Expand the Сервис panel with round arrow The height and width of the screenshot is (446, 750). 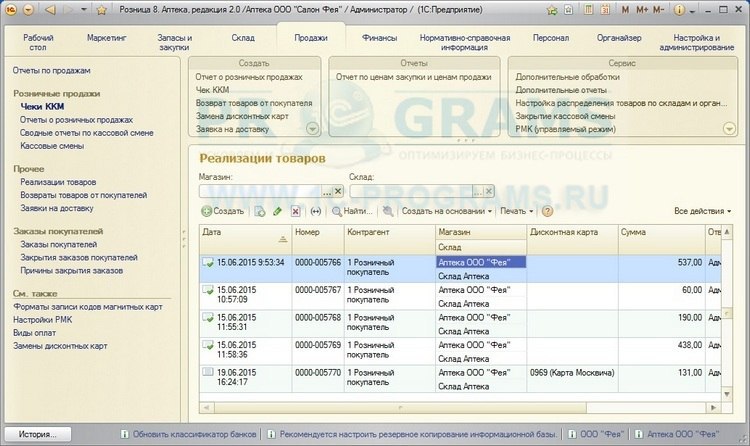point(728,128)
